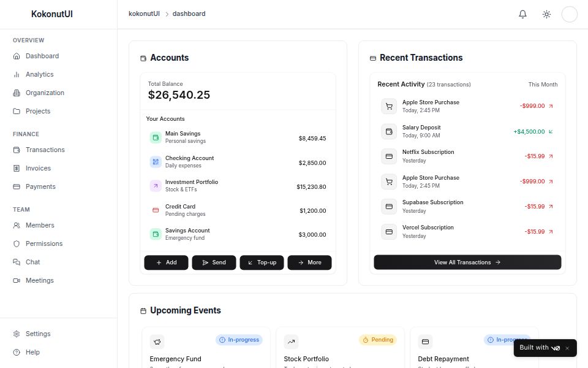Select the Payments icon
The width and height of the screenshot is (588, 368).
17,186
